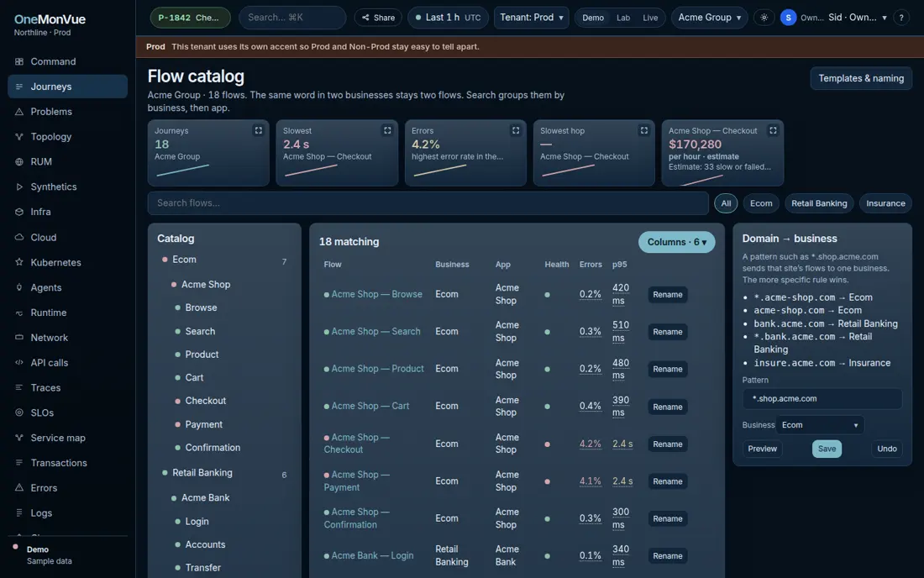Screen dimensions: 924x578
Task: Switch environment mode to Lab
Action: point(623,18)
